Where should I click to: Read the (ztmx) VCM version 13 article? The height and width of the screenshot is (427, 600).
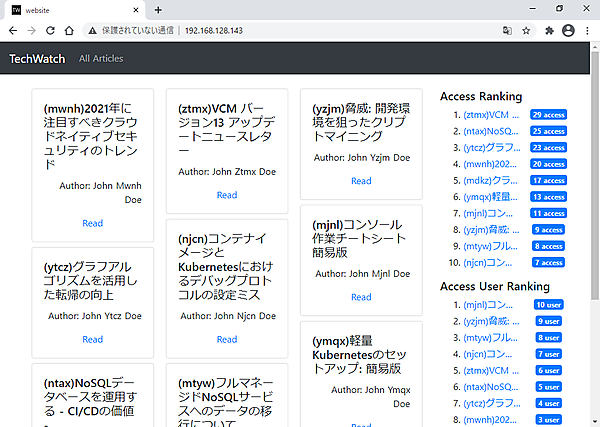[x=227, y=195]
